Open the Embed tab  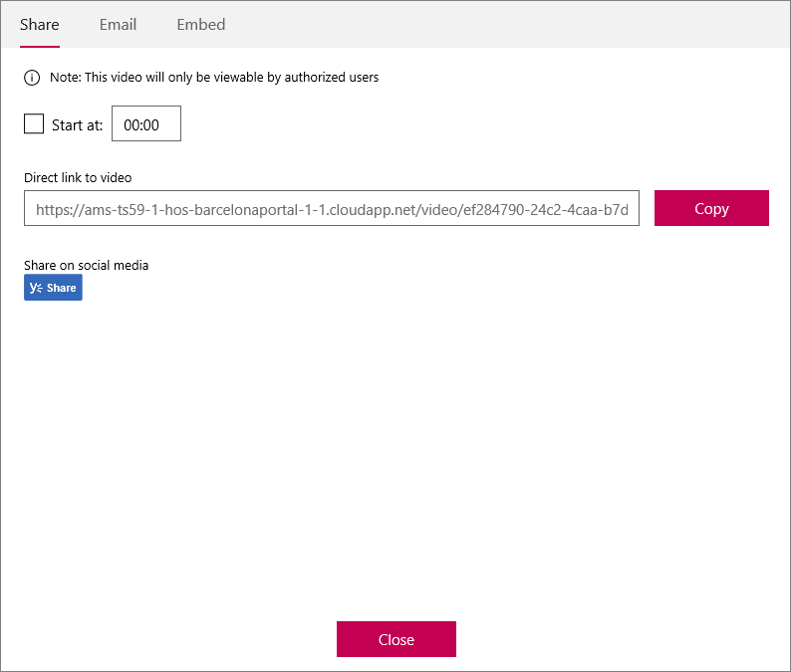201,25
